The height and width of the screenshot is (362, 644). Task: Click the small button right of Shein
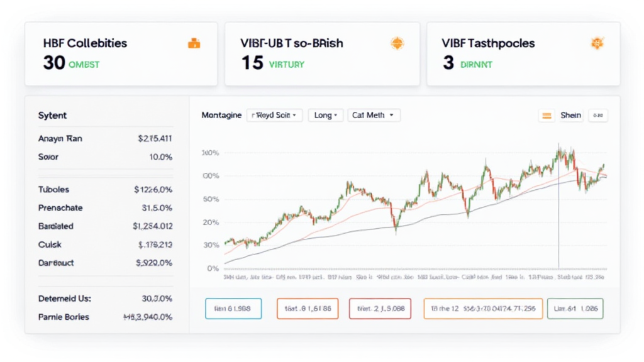[597, 116]
